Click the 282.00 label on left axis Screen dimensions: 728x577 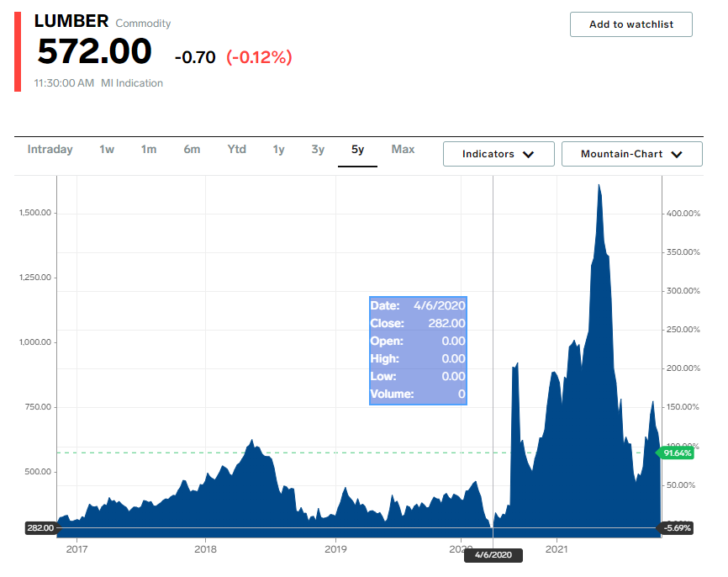(x=40, y=527)
